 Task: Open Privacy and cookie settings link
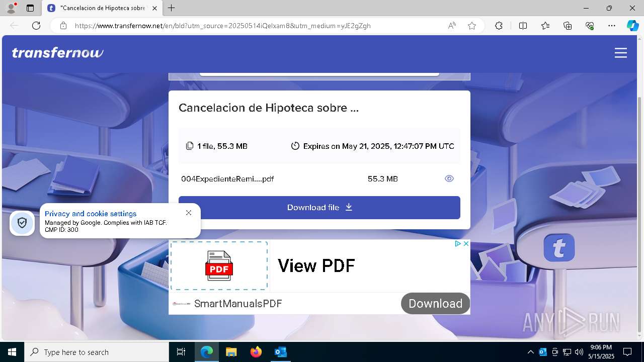pyautogui.click(x=91, y=214)
